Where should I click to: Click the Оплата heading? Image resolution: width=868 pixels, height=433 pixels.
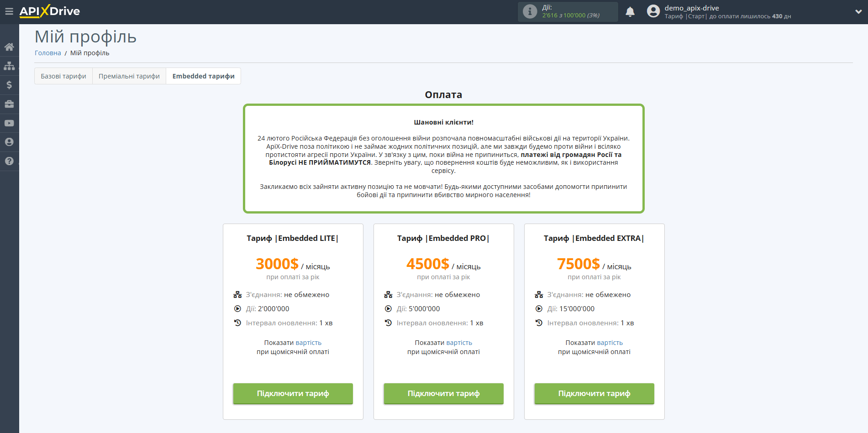pos(443,95)
